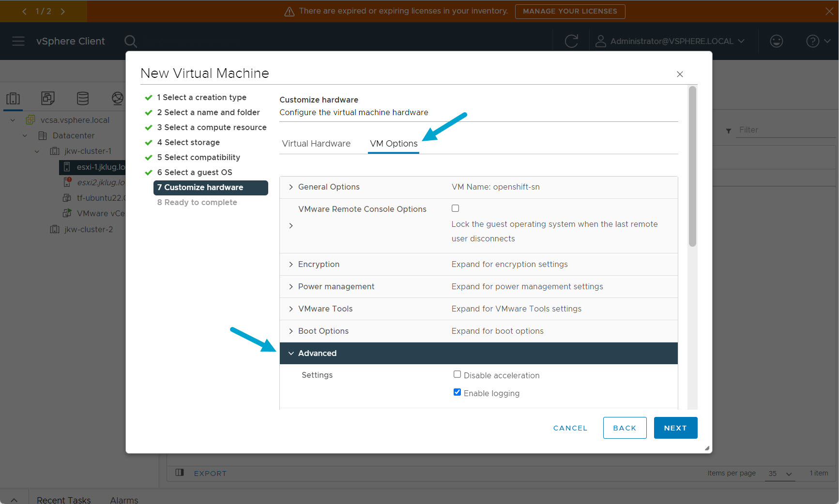This screenshot has width=839, height=504.
Task: Check the Disable acceleration box
Action: [457, 374]
